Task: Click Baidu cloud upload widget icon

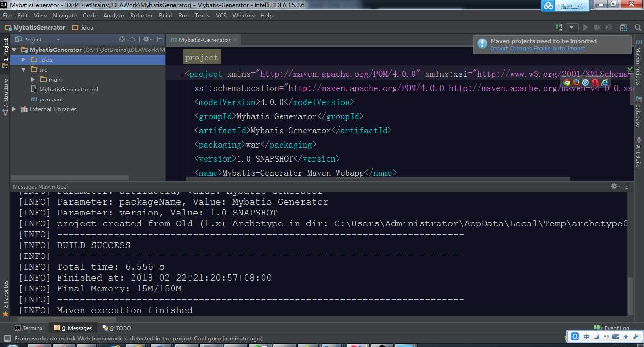Action: click(548, 6)
